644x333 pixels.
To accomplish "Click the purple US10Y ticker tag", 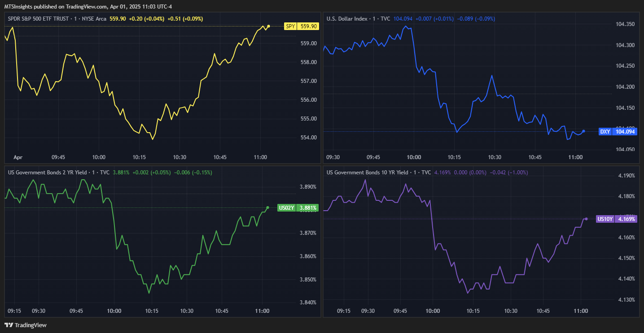I will pyautogui.click(x=605, y=219).
